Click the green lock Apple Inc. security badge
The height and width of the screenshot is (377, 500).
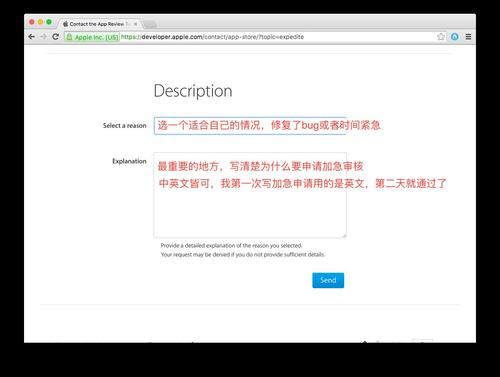tap(92, 37)
